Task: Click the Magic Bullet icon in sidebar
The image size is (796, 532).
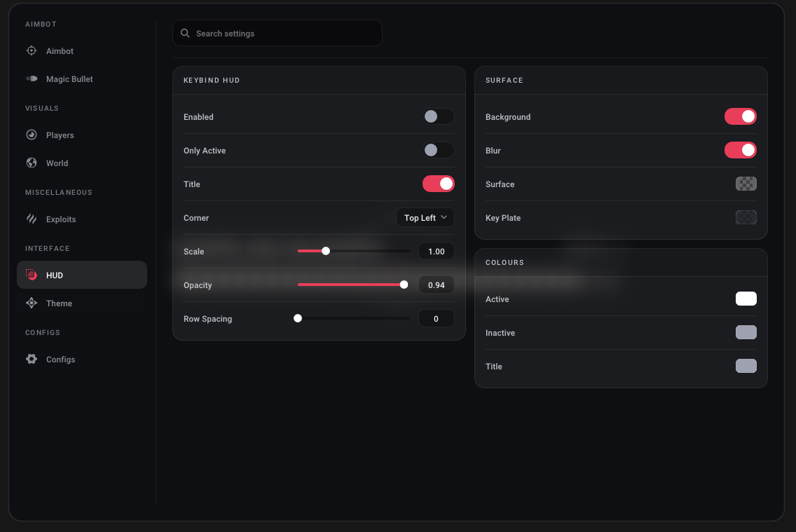Action: (x=32, y=79)
